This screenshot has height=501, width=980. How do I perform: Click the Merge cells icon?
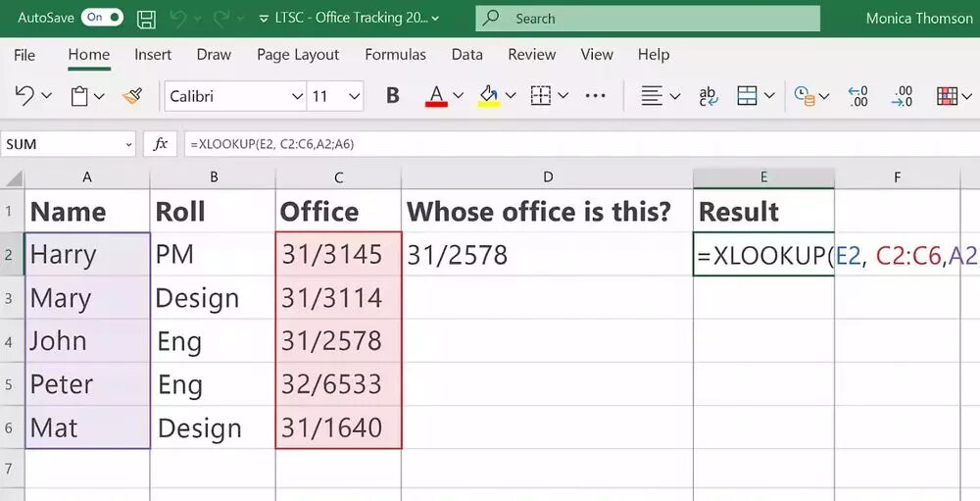747,96
